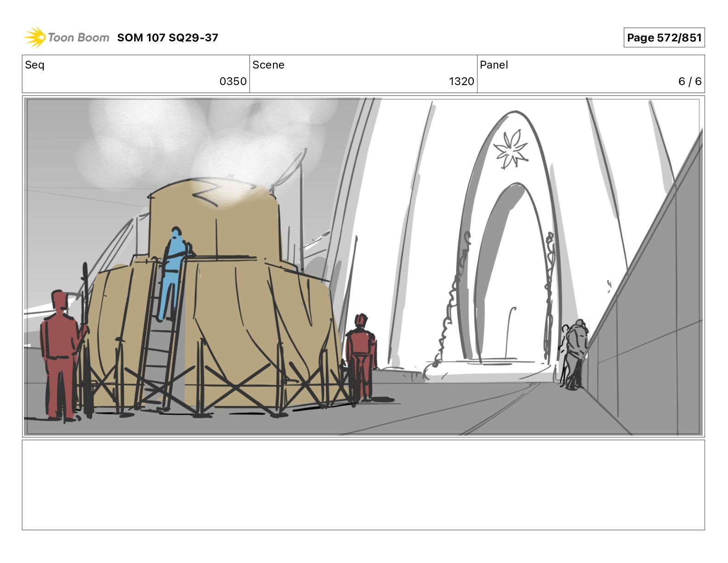Click the star emblem above the archway
Image resolution: width=728 pixels, height=563 pixels.
click(511, 149)
